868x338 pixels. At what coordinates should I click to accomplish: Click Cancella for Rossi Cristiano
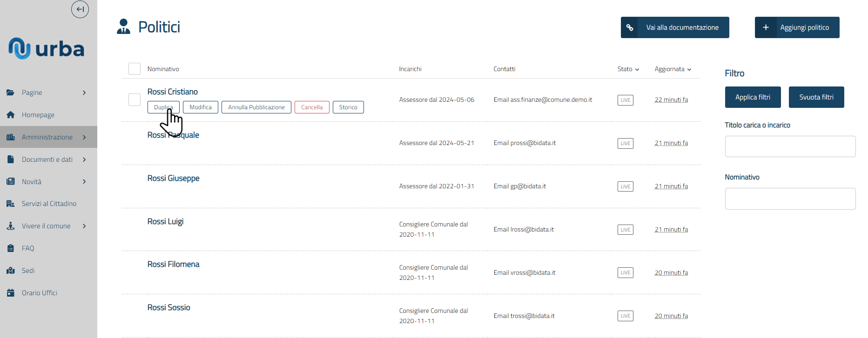[x=312, y=107]
